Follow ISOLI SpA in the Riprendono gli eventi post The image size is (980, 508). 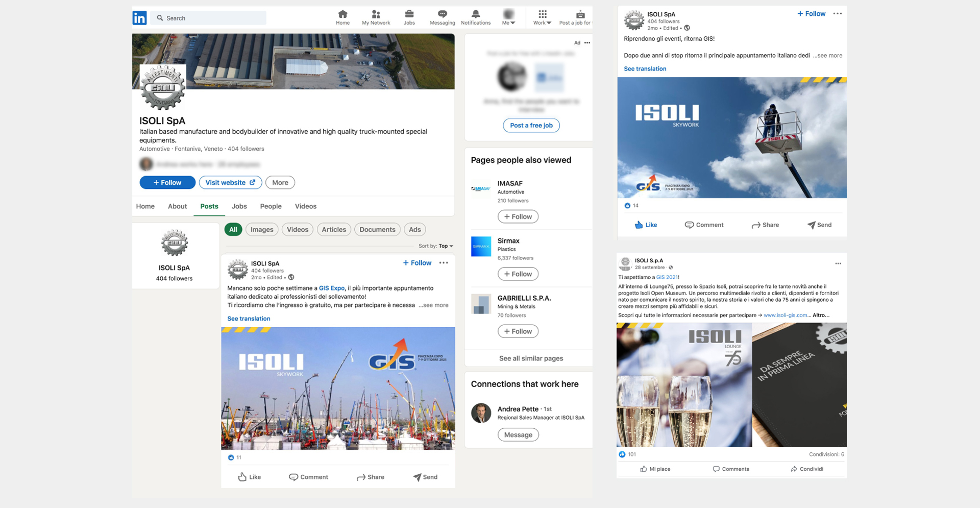(811, 14)
